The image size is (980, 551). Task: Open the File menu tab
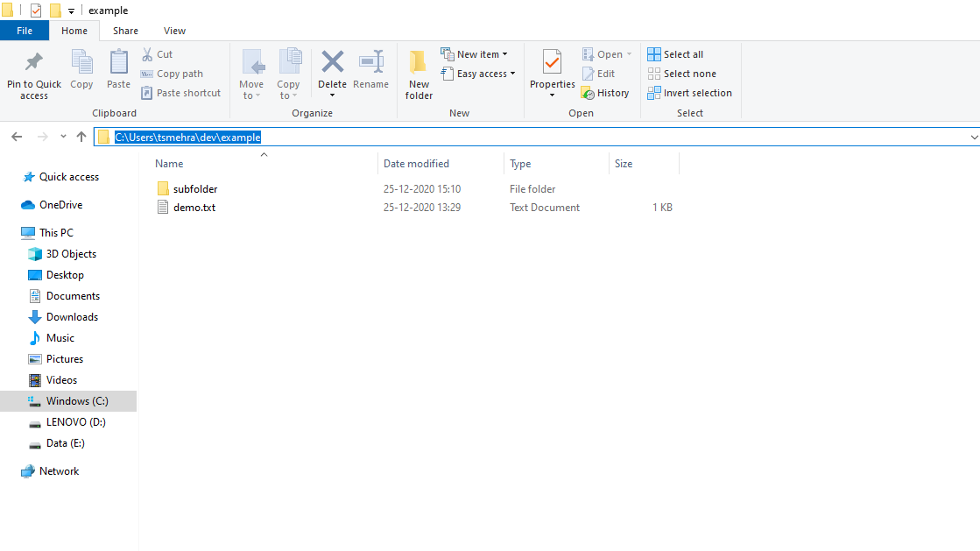pos(25,31)
